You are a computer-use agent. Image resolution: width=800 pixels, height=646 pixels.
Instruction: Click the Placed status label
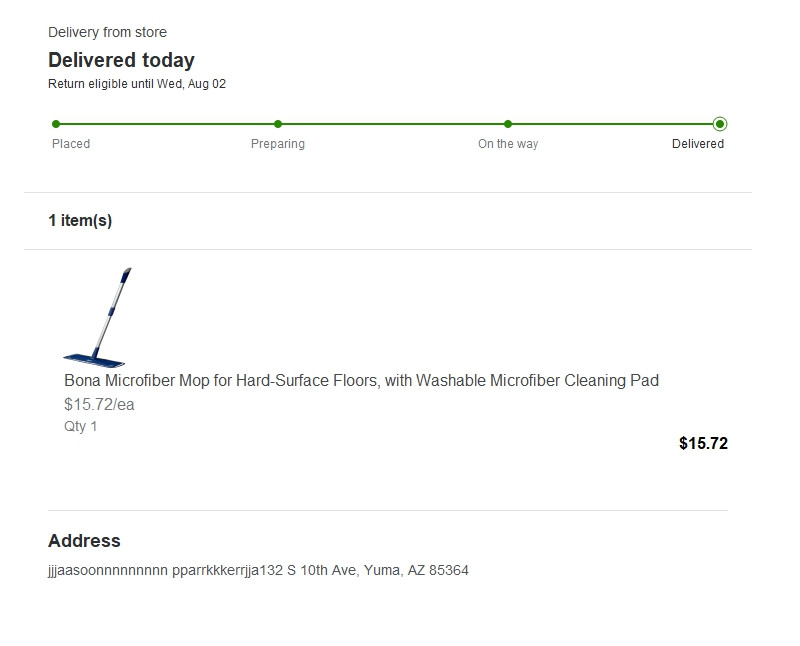pos(71,144)
